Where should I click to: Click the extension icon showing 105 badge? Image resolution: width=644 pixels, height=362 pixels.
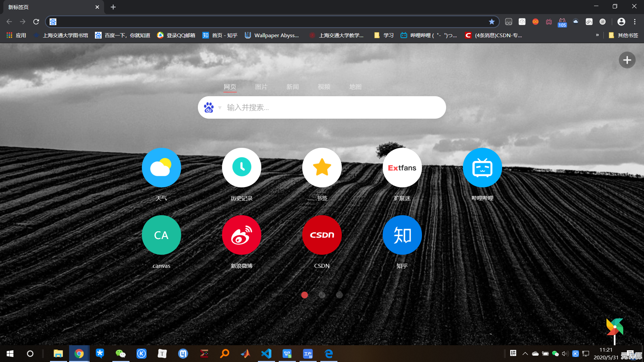tap(562, 21)
